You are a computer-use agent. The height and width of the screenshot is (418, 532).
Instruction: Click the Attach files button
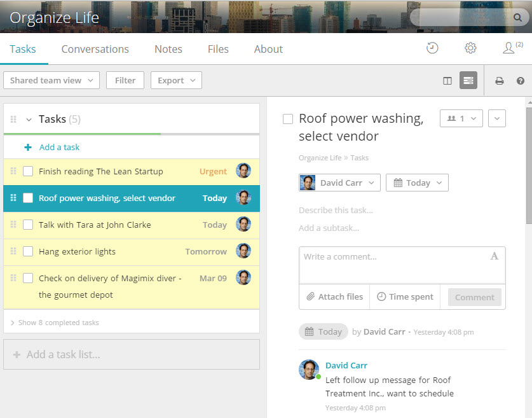tap(334, 296)
